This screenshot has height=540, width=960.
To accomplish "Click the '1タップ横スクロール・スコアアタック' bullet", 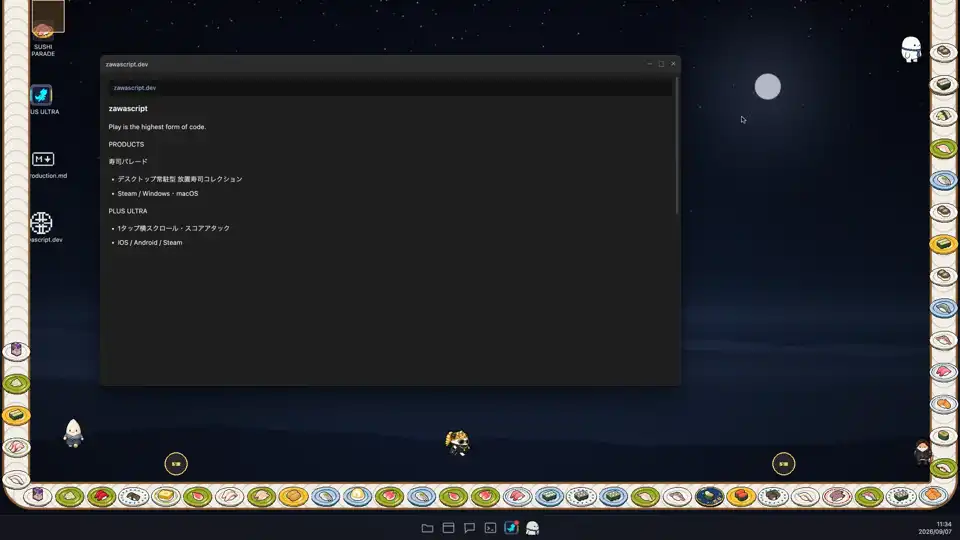I will [x=174, y=228].
